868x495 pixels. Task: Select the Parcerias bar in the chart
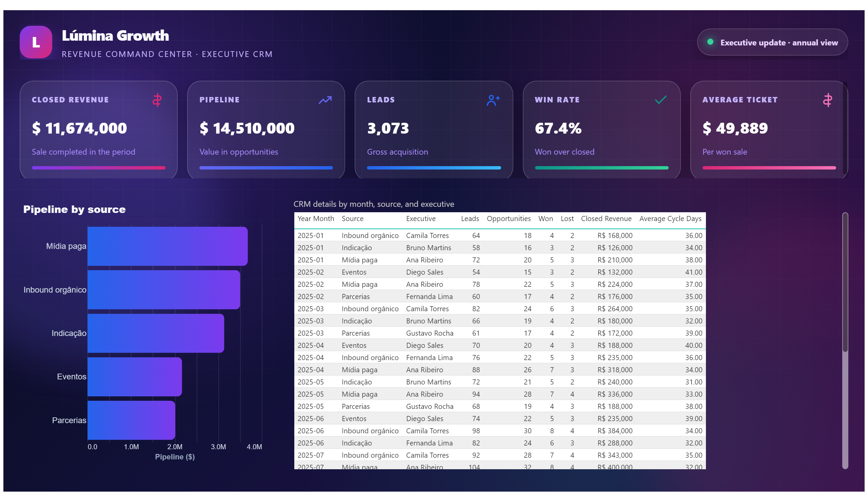tap(131, 420)
